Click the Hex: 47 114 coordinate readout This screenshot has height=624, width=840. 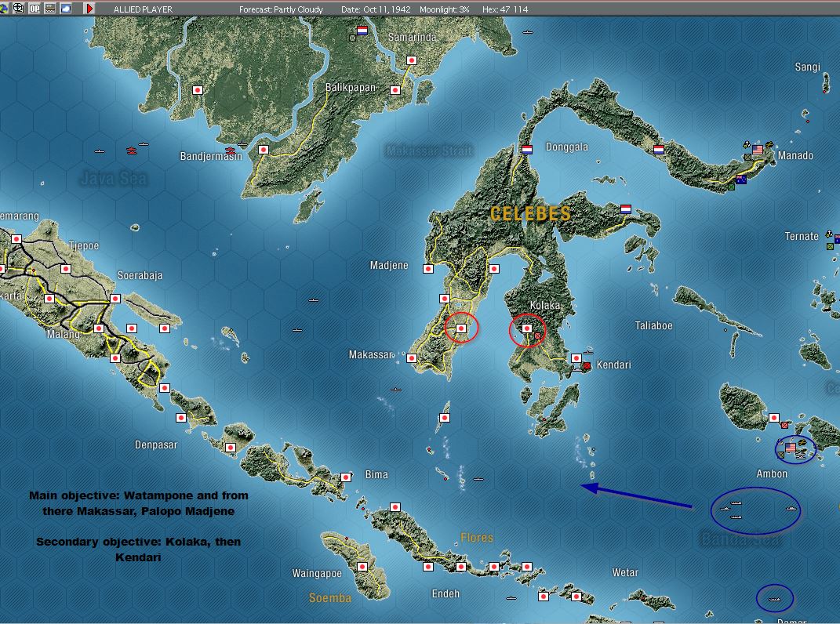click(504, 9)
